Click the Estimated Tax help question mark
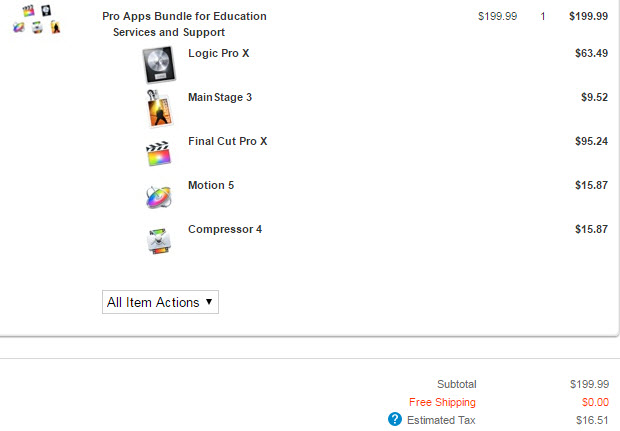Viewport: 620px width, 431px height. (x=395, y=419)
